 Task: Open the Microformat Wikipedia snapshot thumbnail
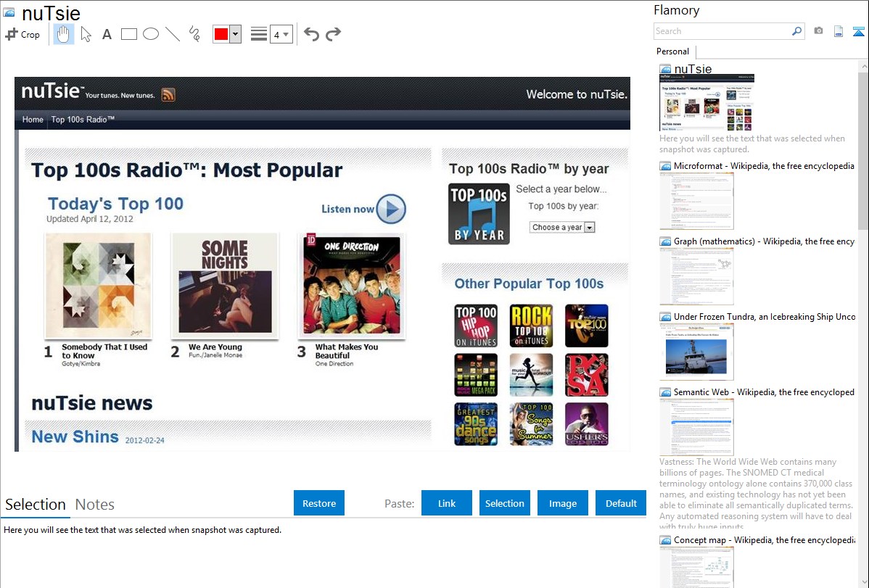click(x=696, y=201)
